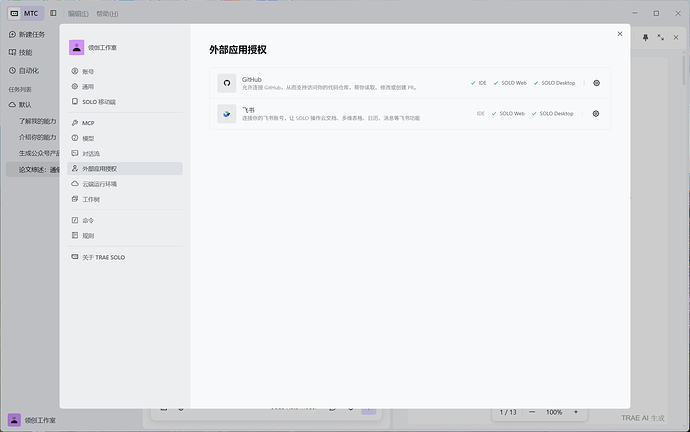This screenshot has width=690, height=432.
Task: Open 技能 in main sidebar
Action: tap(21, 52)
